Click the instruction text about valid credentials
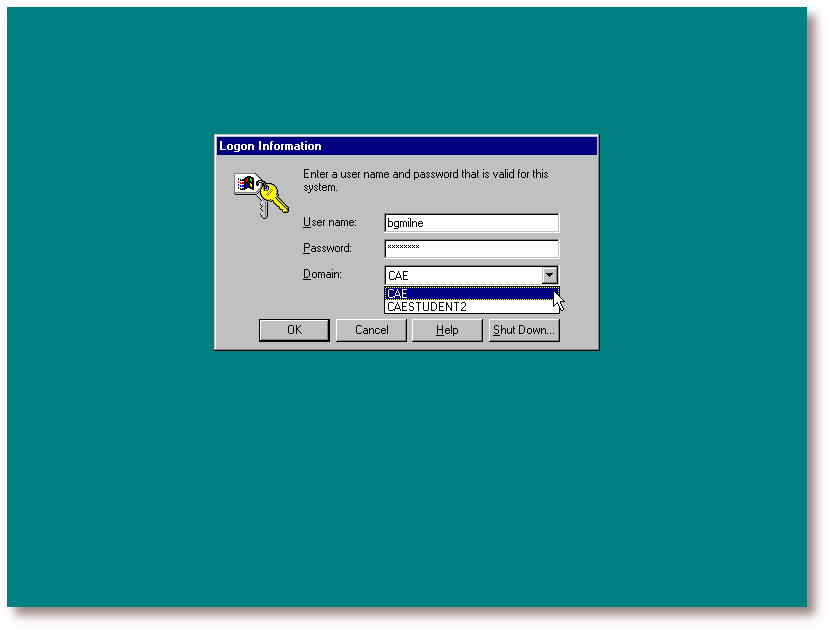 pyautogui.click(x=425, y=180)
